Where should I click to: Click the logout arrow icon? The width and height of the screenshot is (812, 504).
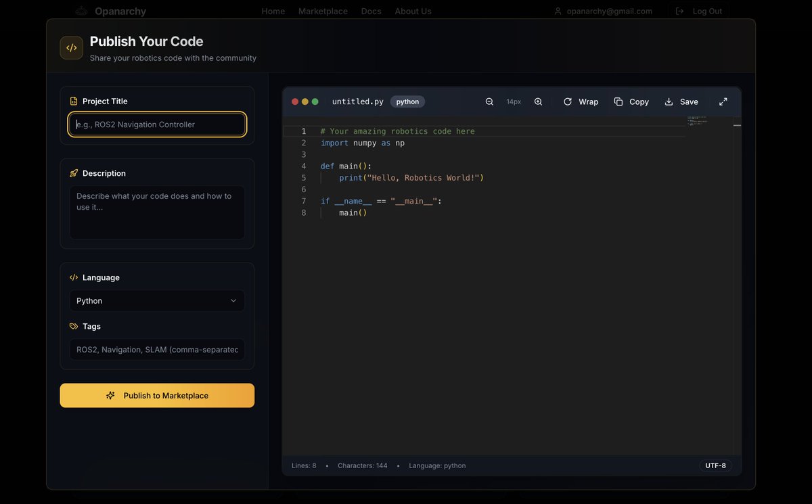[x=679, y=11]
